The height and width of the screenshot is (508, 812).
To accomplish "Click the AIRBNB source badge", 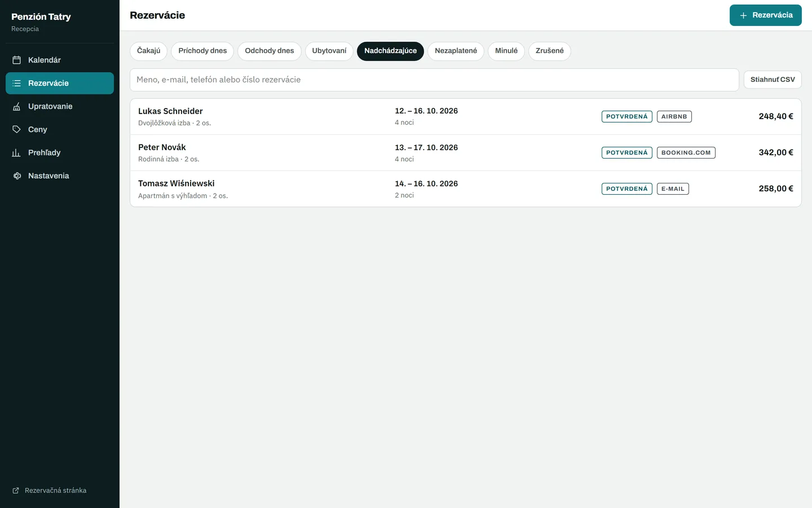I will click(x=674, y=117).
